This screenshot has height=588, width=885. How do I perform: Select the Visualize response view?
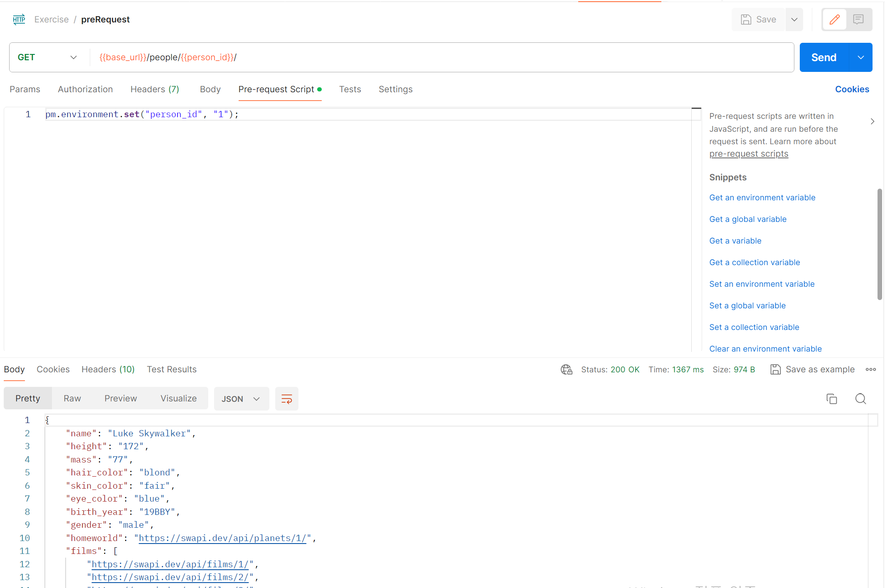[x=178, y=399]
